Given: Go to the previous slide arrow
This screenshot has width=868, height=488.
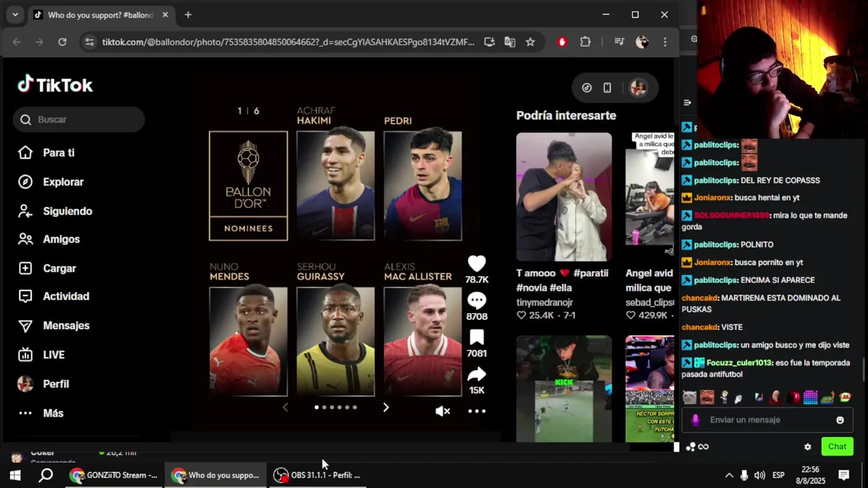Looking at the screenshot, I should (285, 407).
